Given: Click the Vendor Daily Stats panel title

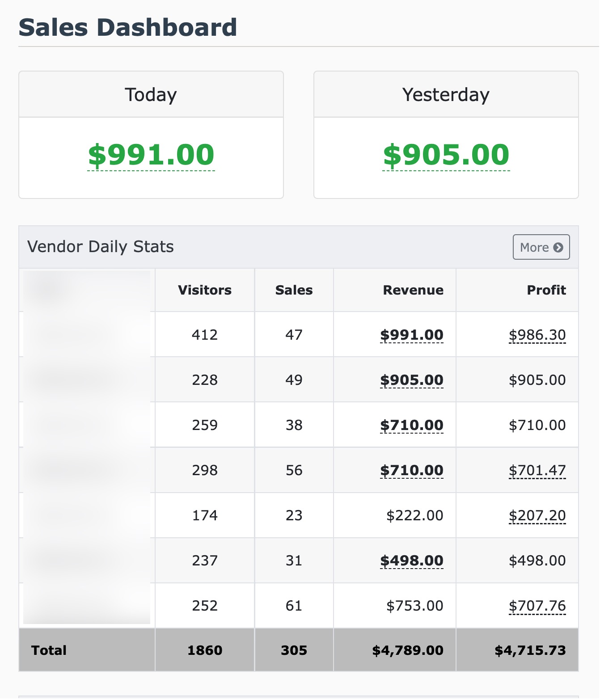Looking at the screenshot, I should 101,247.
